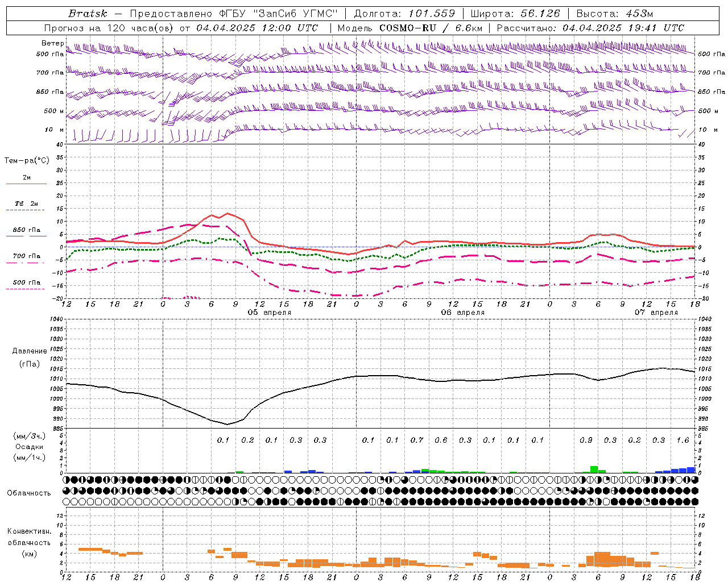Click the convective cloud unit label "(км)"
This screenshot has height=582, width=728.
[29, 554]
